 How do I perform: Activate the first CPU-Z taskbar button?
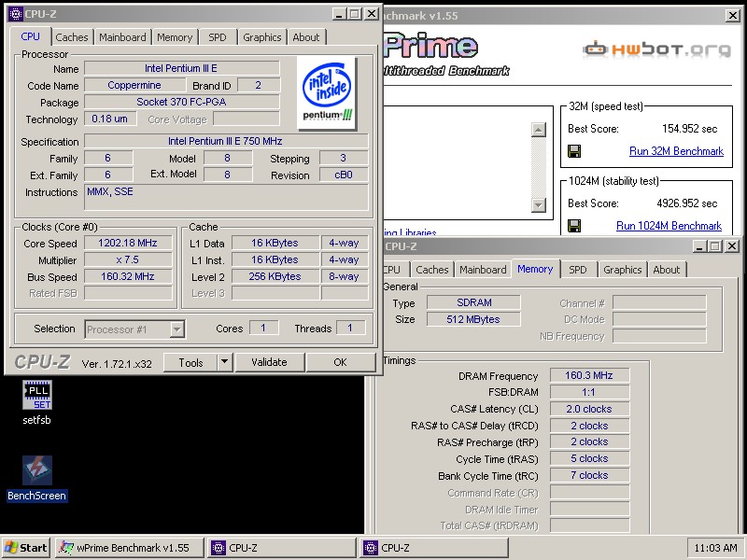pyautogui.click(x=282, y=548)
